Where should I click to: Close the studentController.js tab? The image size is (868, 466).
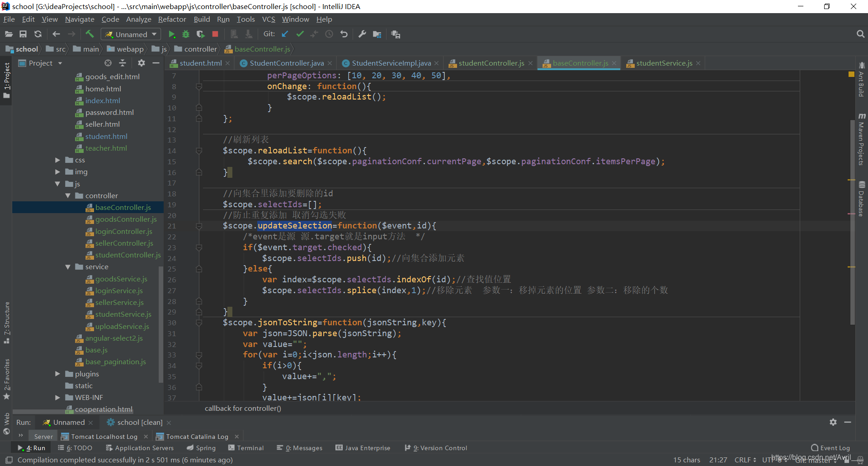530,63
